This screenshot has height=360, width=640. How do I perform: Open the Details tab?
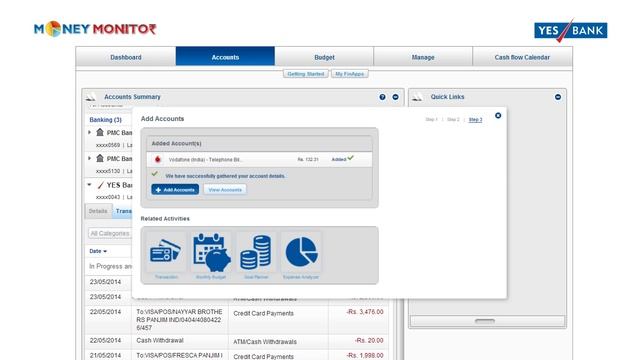coord(98,211)
